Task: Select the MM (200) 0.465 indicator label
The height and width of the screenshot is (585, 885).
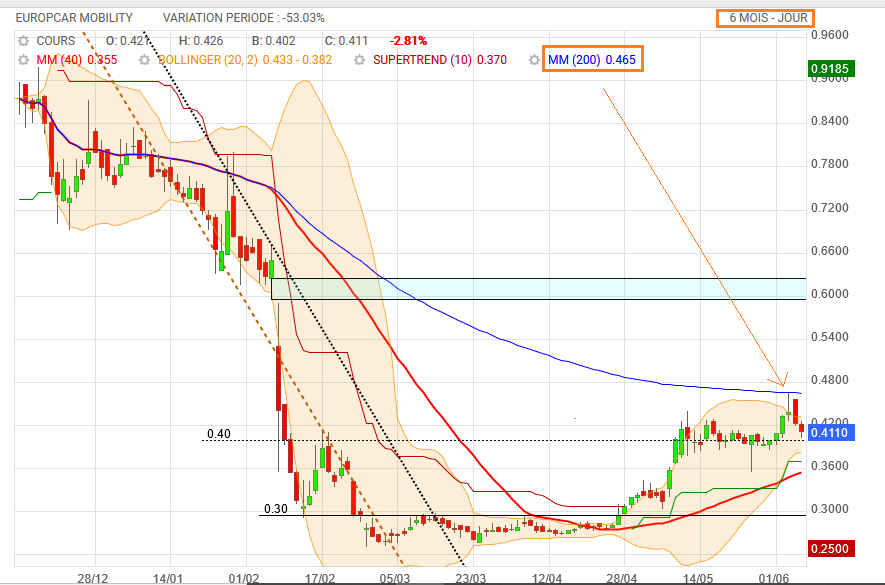Action: [x=592, y=60]
